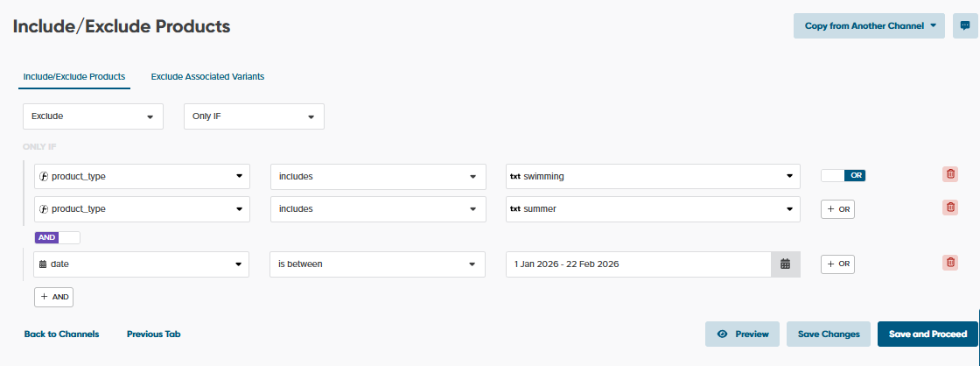This screenshot has height=366, width=980.
Task: Toggle the OR switch on swimming row
Action: point(843,175)
